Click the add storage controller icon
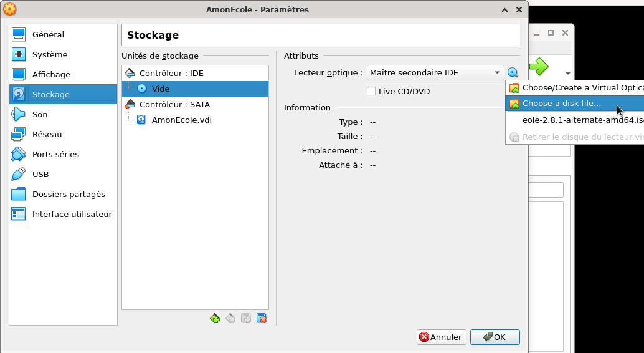The image size is (644, 353). tap(215, 318)
